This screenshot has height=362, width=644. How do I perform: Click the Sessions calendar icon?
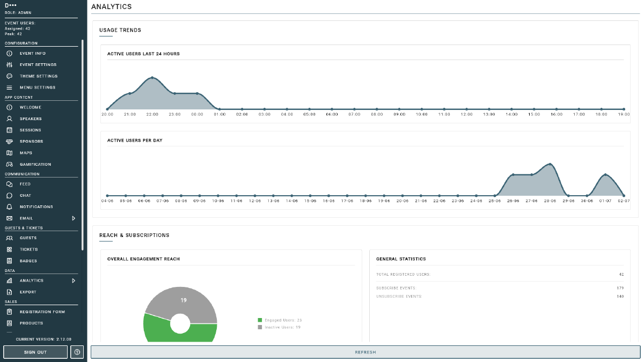click(9, 130)
